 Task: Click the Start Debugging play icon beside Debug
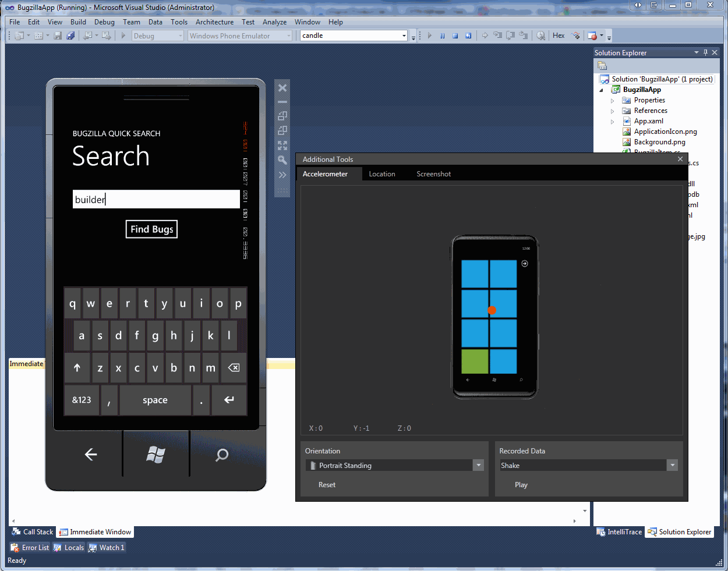point(123,36)
